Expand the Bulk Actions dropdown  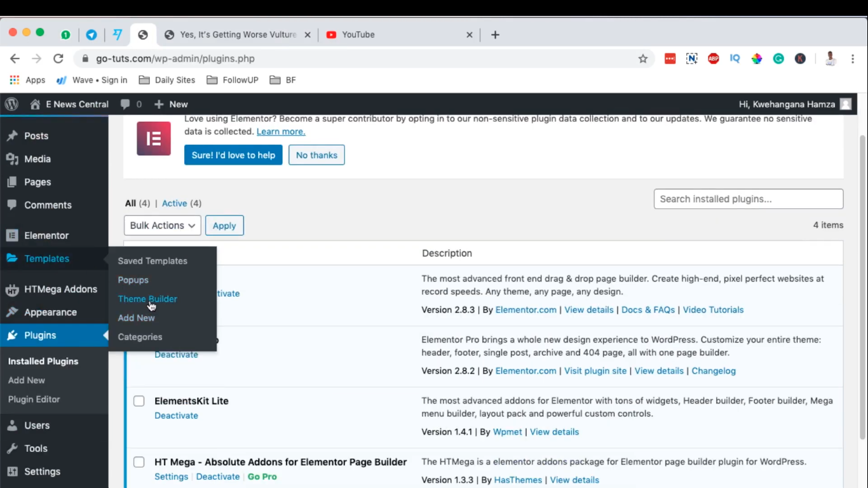163,226
